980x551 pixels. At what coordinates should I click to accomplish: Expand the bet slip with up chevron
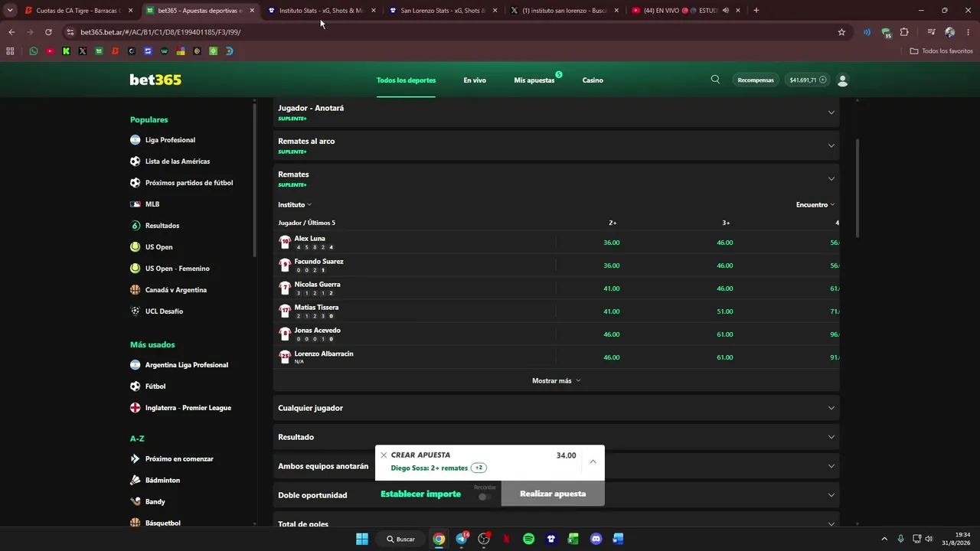[x=593, y=461]
